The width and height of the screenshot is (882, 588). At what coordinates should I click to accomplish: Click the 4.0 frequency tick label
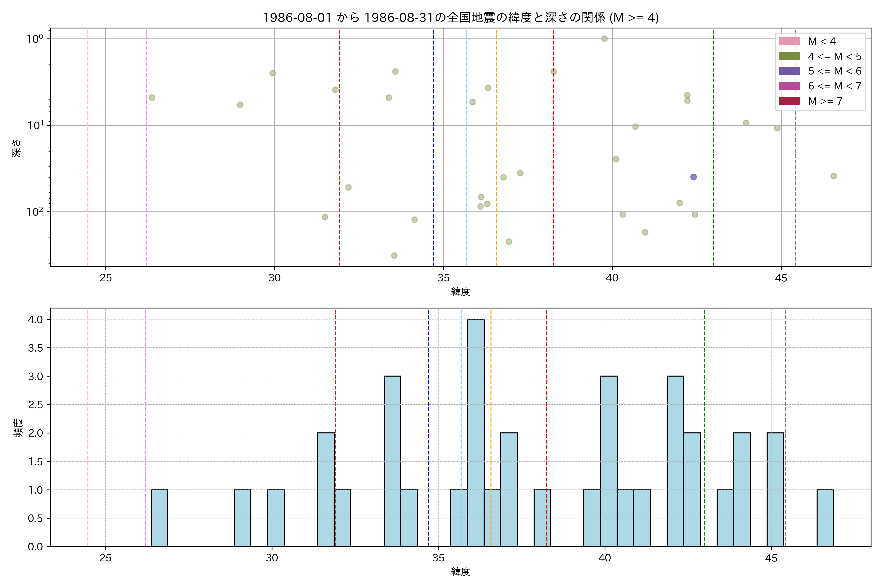(x=35, y=319)
